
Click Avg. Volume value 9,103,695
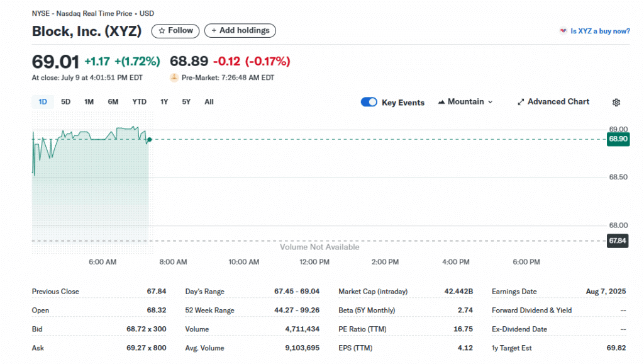click(303, 348)
